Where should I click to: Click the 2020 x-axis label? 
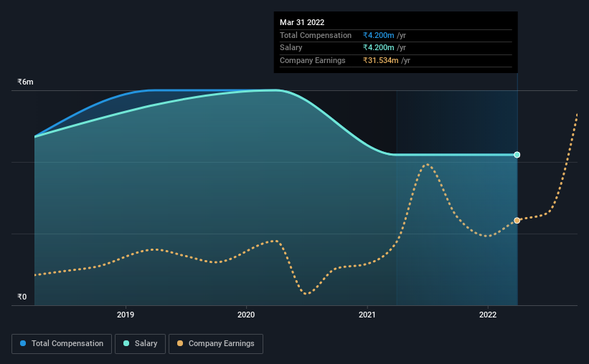click(x=246, y=315)
